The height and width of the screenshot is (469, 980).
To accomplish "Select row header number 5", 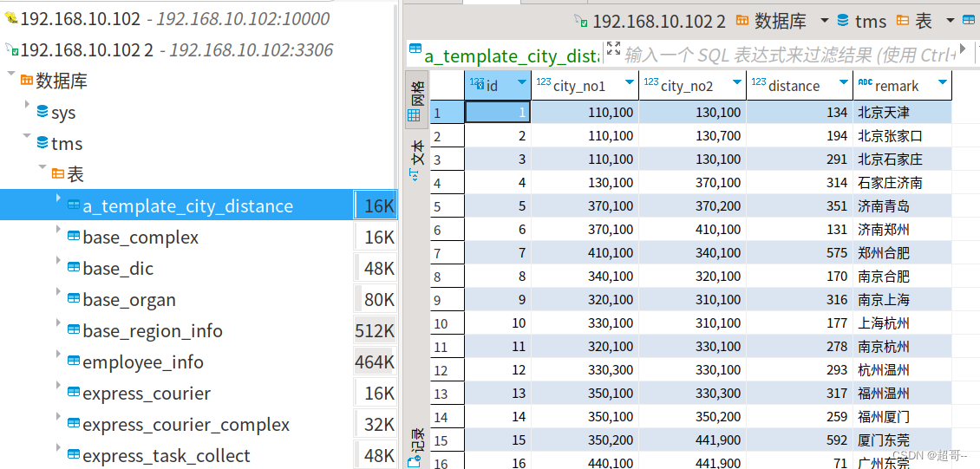I will [x=447, y=206].
